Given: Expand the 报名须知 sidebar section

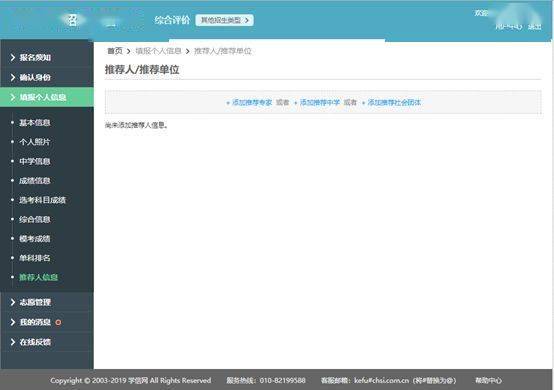Looking at the screenshot, I should click(47, 57).
